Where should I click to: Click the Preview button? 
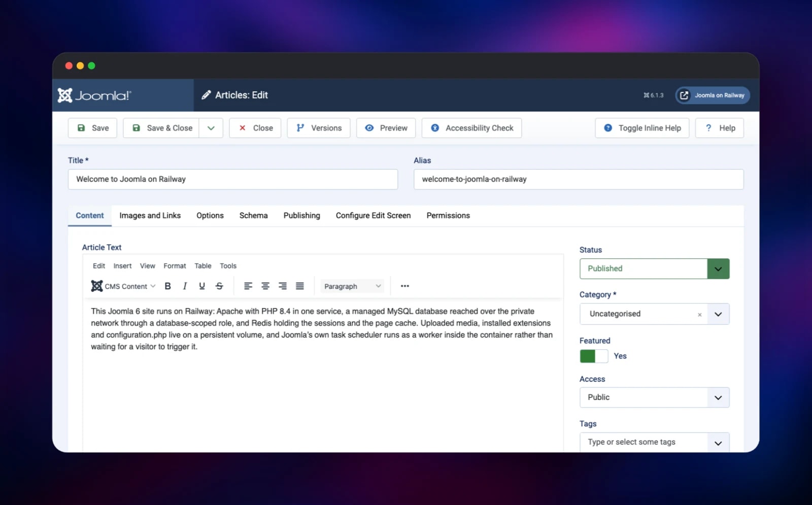(x=386, y=128)
